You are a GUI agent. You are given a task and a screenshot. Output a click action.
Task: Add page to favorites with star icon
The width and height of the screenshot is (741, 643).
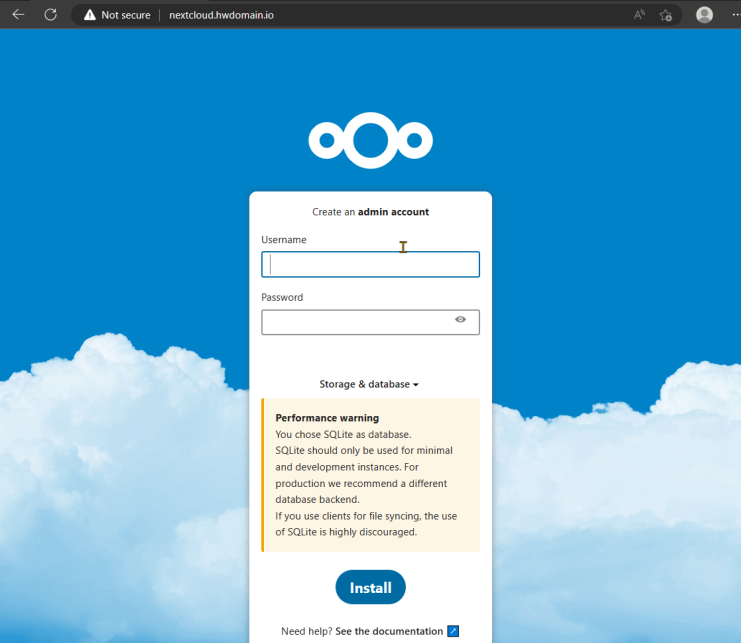tap(666, 15)
